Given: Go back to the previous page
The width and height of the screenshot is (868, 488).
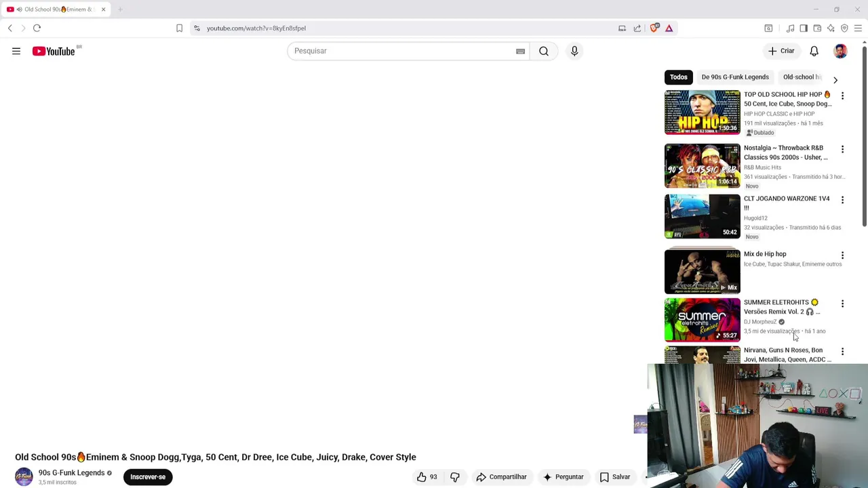Looking at the screenshot, I should coord(10,28).
